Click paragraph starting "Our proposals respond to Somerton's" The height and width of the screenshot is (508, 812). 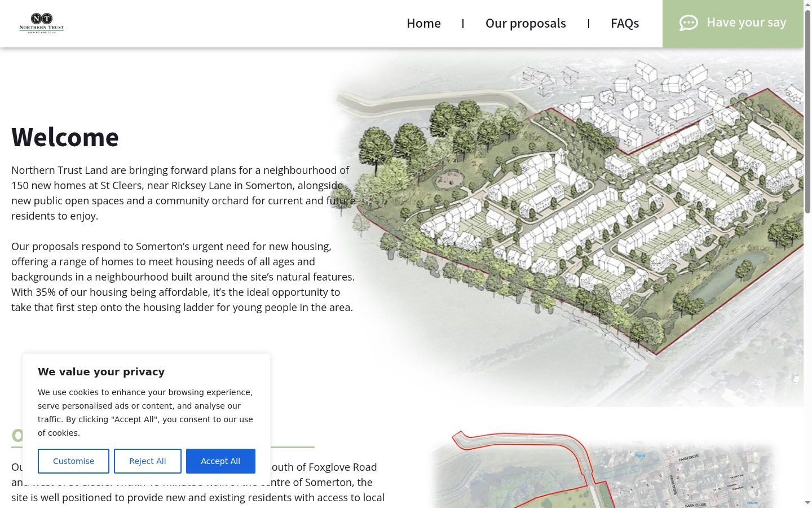183,277
